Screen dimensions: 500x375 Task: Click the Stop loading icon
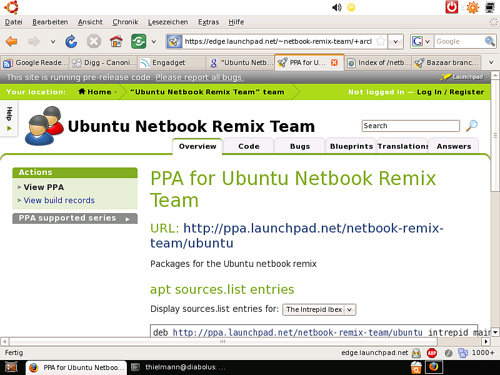pyautogui.click(x=94, y=42)
